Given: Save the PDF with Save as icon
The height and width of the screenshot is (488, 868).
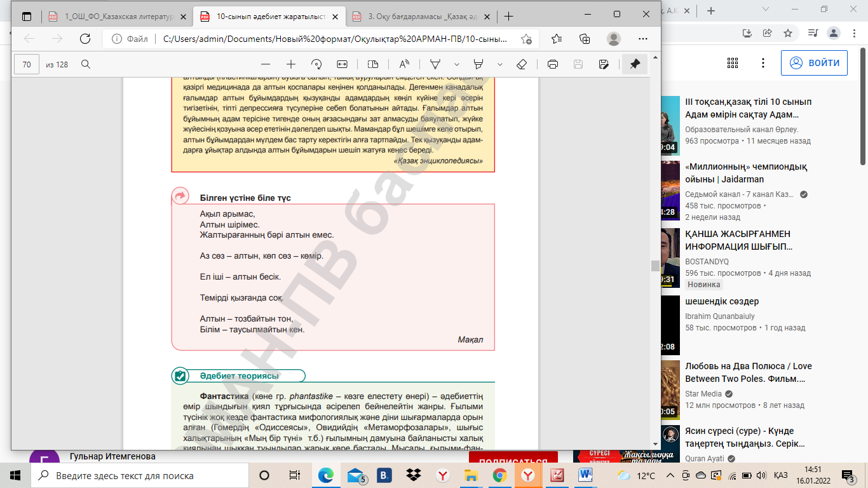Looking at the screenshot, I should point(604,64).
